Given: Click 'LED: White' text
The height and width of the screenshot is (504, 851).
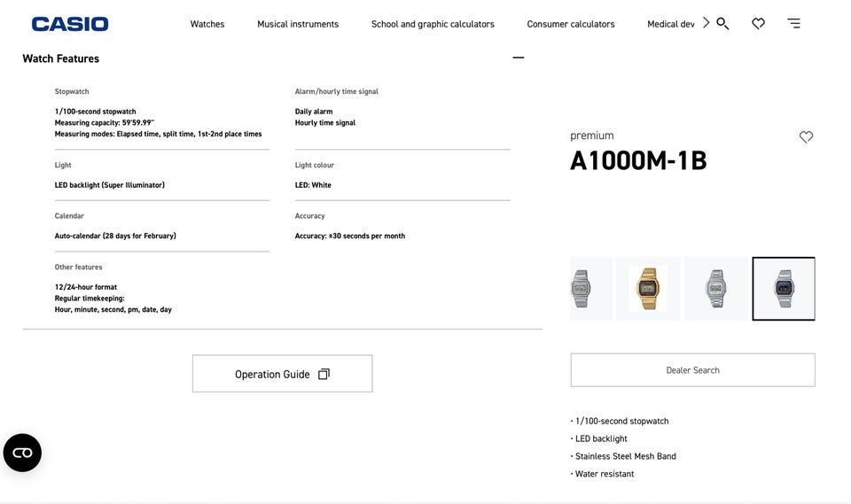Looking at the screenshot, I should [x=313, y=185].
